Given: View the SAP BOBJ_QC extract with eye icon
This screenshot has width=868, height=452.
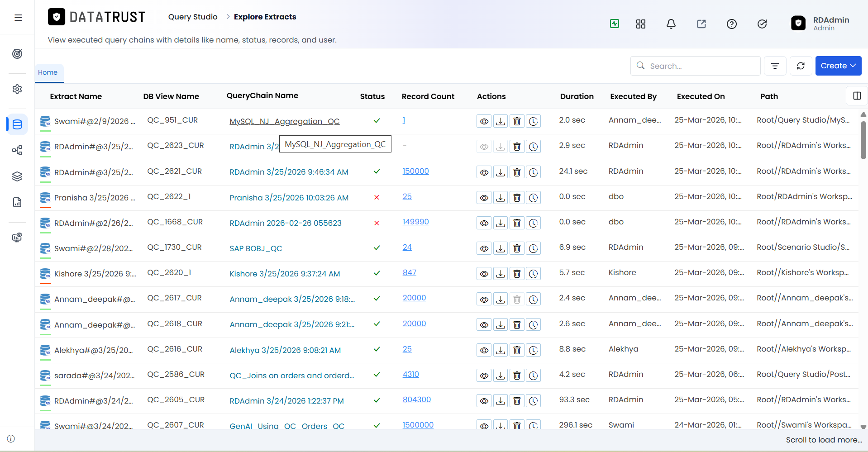Looking at the screenshot, I should (x=484, y=248).
